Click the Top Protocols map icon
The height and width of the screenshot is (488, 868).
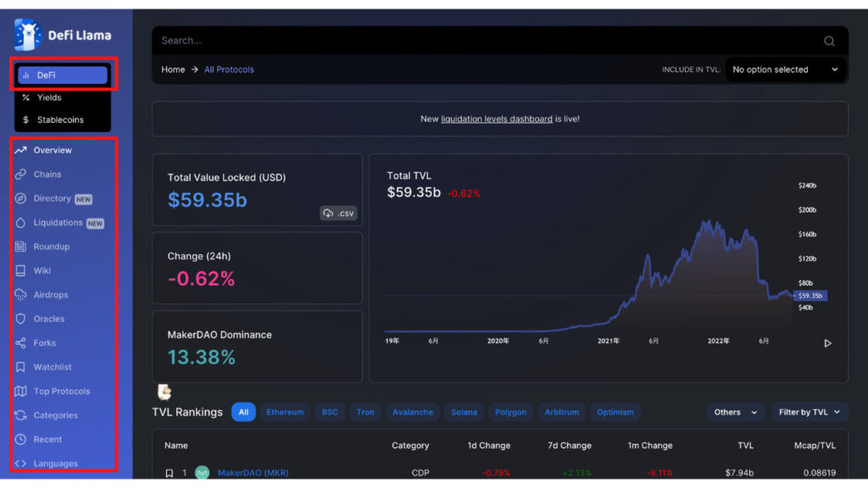click(x=20, y=391)
